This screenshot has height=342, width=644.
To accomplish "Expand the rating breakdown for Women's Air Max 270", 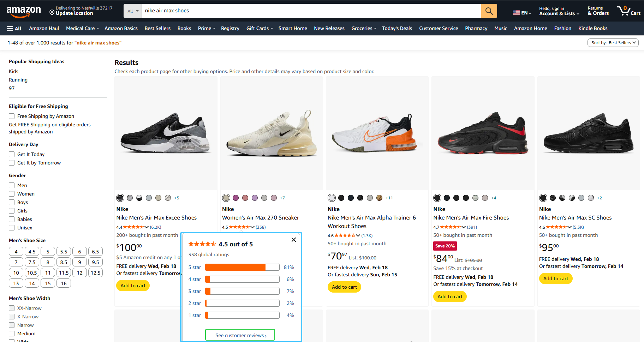I will [252, 227].
